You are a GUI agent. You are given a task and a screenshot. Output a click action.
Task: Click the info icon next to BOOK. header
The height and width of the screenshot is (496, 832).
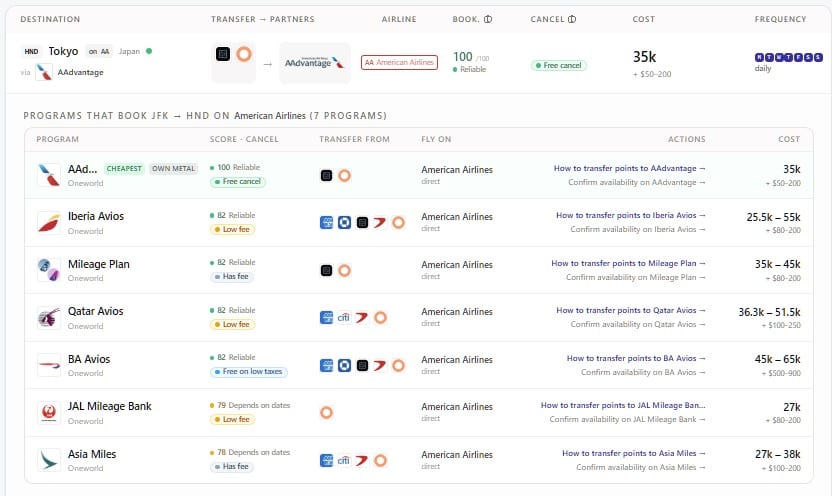click(488, 19)
